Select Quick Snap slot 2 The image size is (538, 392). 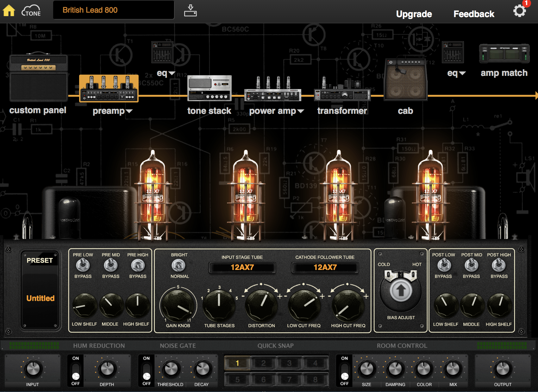pyautogui.click(x=263, y=363)
